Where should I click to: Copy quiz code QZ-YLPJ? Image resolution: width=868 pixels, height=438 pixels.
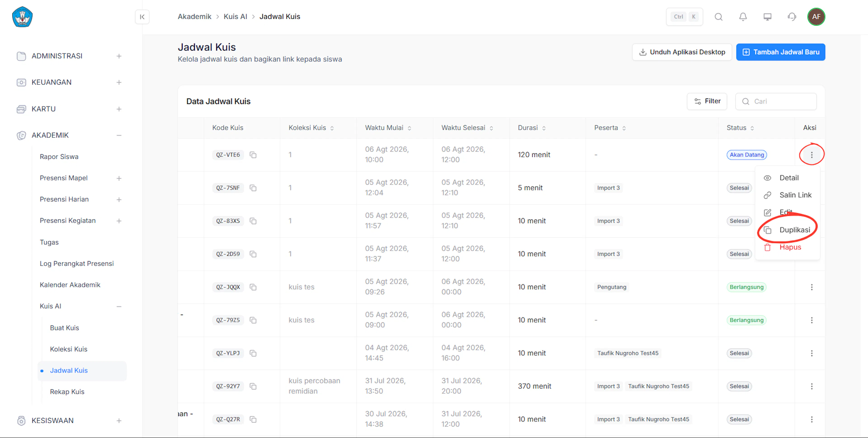point(253,353)
